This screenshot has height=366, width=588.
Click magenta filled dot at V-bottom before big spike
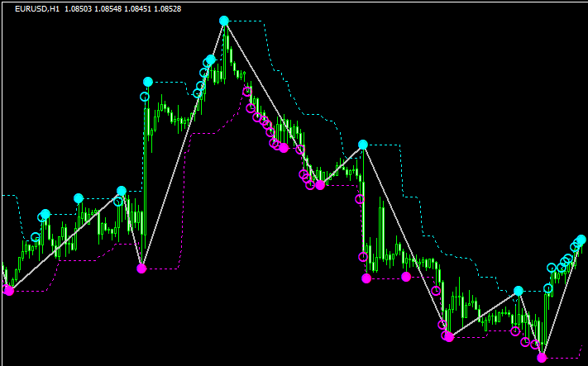tap(141, 269)
